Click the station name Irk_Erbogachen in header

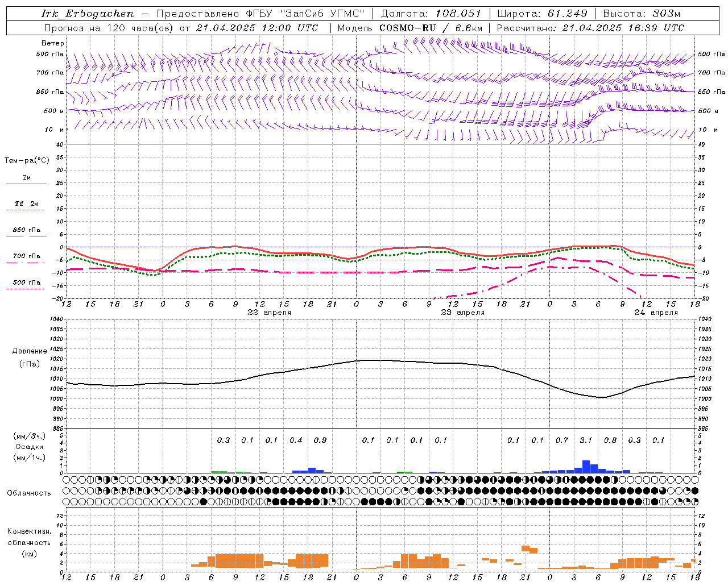[x=88, y=14]
